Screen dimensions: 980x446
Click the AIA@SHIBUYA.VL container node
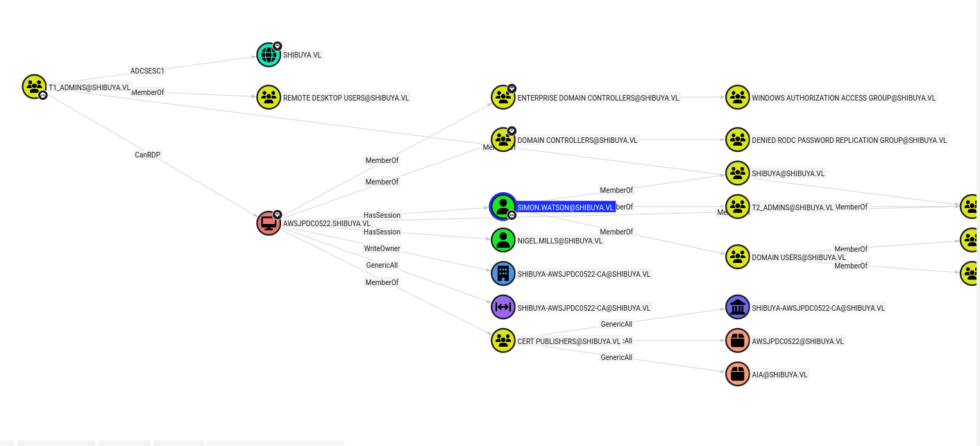(x=738, y=374)
